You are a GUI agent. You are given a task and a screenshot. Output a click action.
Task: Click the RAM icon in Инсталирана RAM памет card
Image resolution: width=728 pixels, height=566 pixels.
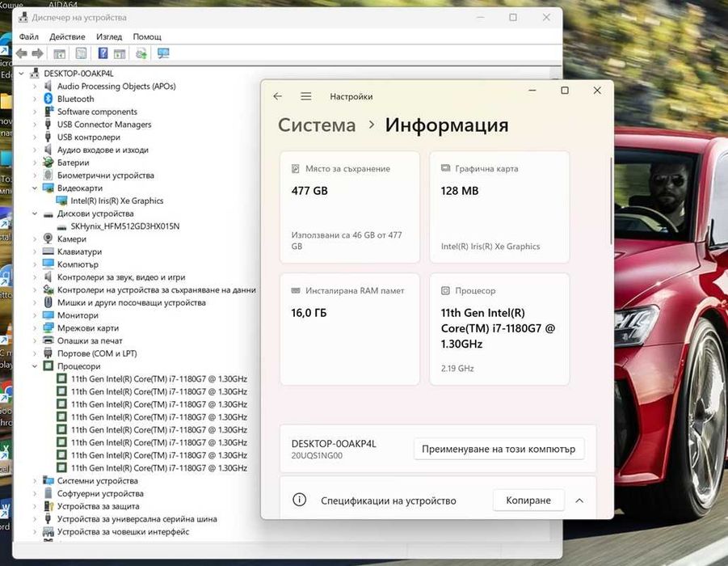(x=295, y=290)
